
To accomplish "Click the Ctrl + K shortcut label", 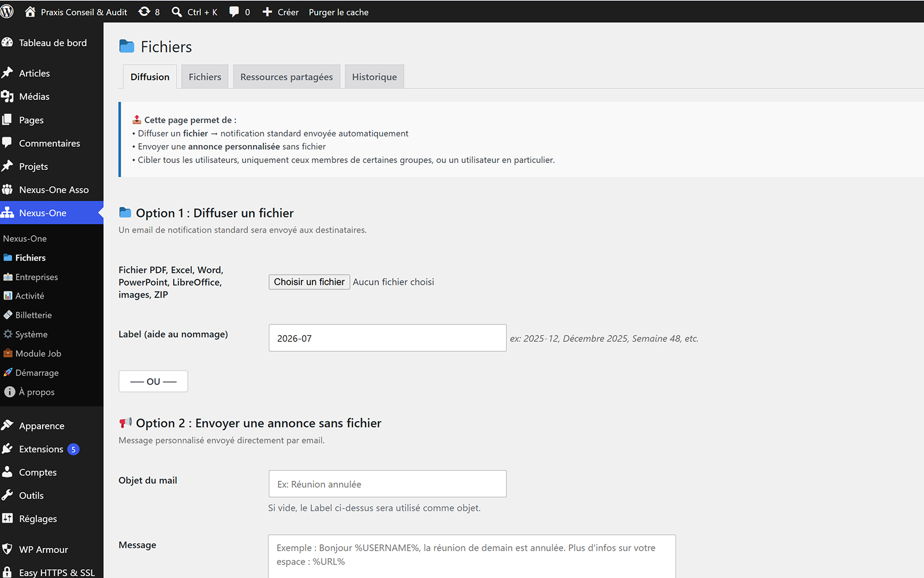I will tap(202, 12).
